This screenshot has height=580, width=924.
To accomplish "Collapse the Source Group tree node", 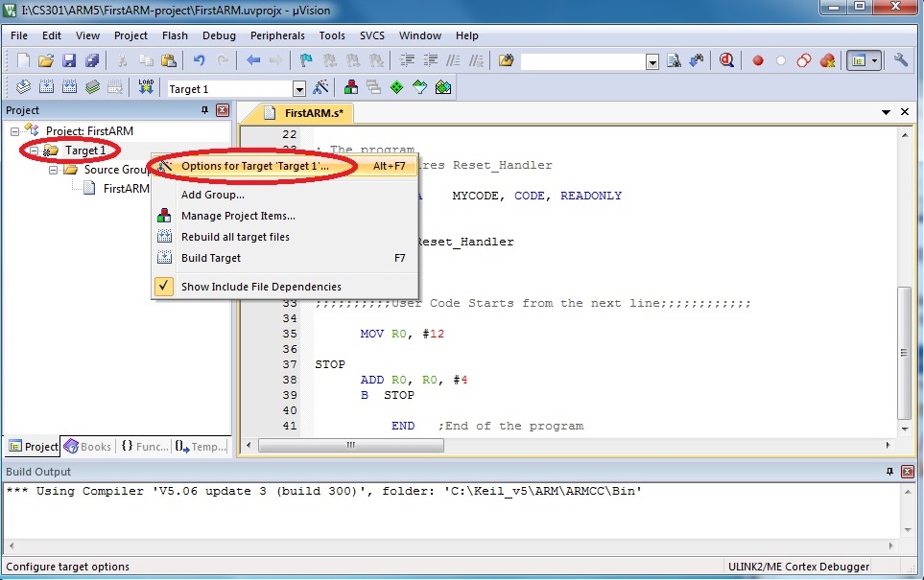I will (53, 171).
